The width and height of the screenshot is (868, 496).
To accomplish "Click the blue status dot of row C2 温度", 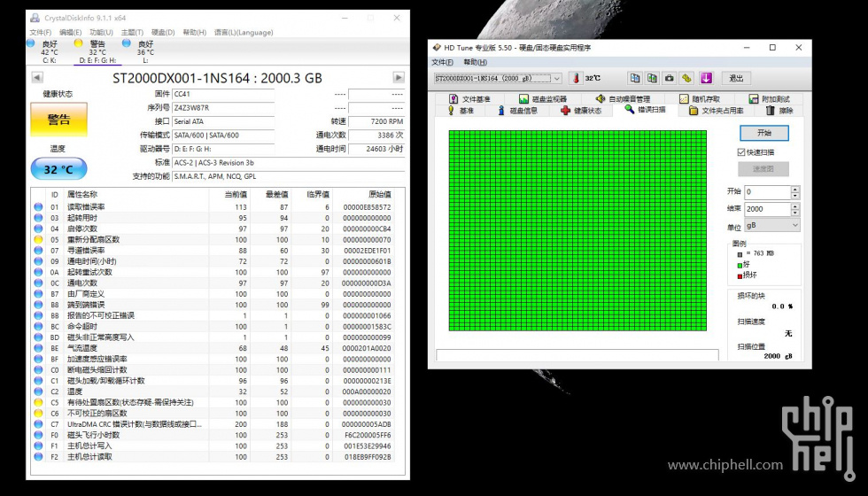I will click(38, 391).
